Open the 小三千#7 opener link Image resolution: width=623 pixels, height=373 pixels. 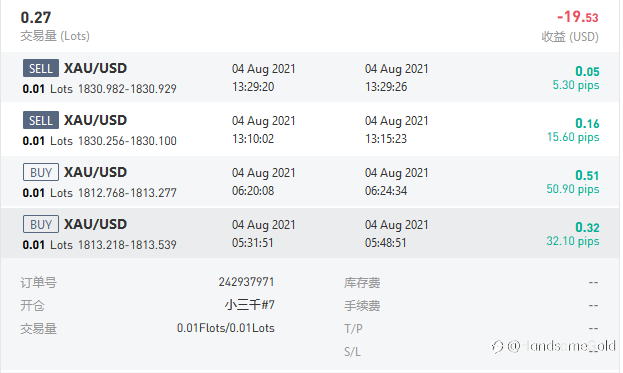[249, 305]
